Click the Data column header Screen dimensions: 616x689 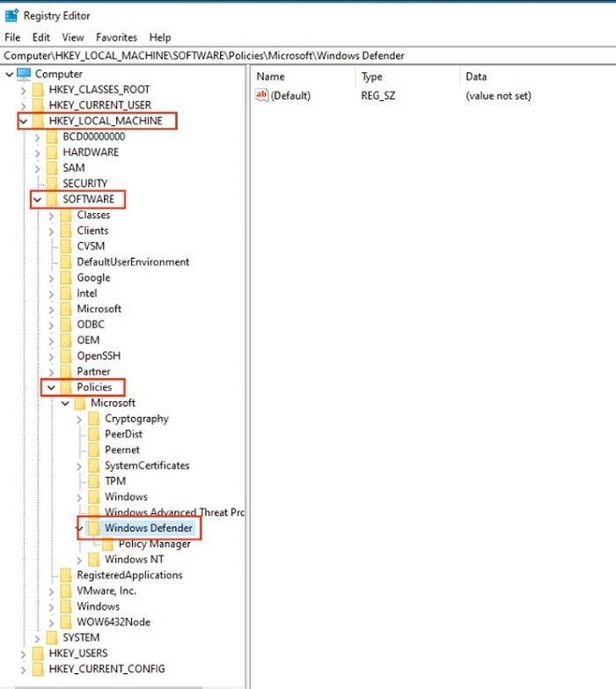476,77
